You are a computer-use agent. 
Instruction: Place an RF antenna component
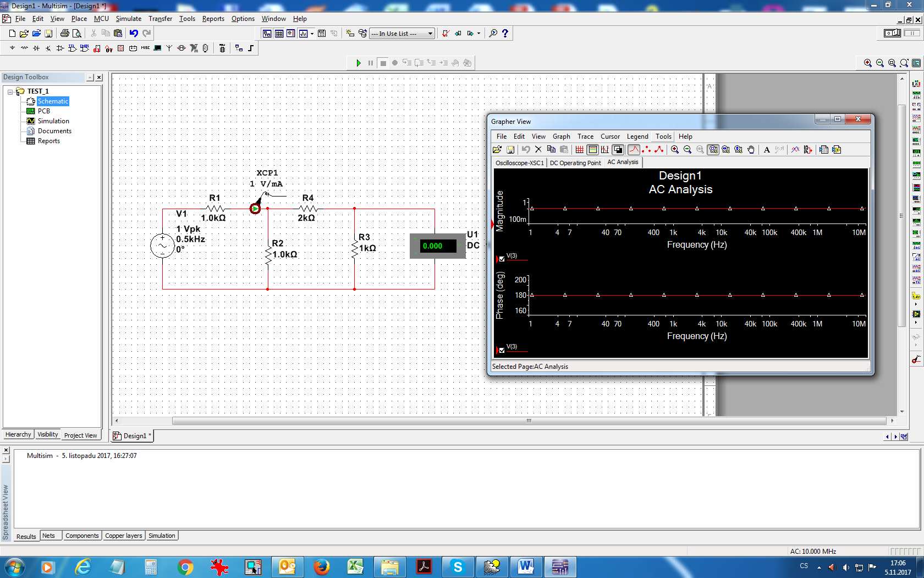pos(169,48)
